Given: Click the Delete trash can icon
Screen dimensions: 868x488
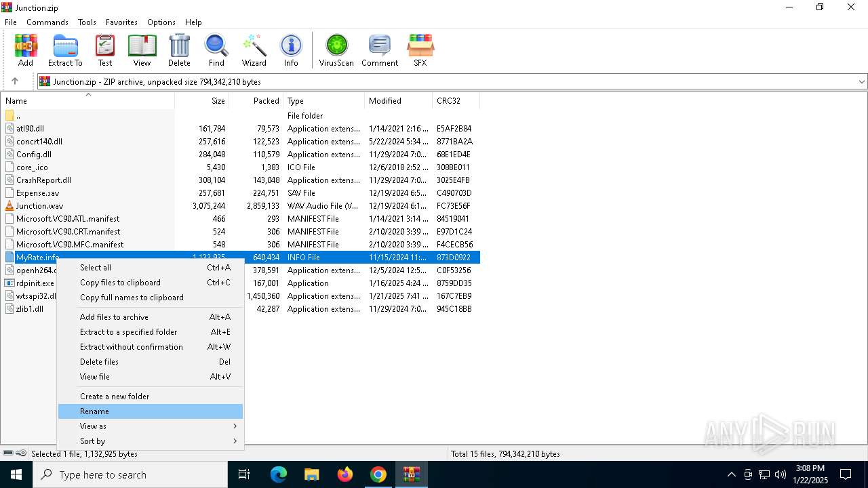Looking at the screenshot, I should (179, 51).
